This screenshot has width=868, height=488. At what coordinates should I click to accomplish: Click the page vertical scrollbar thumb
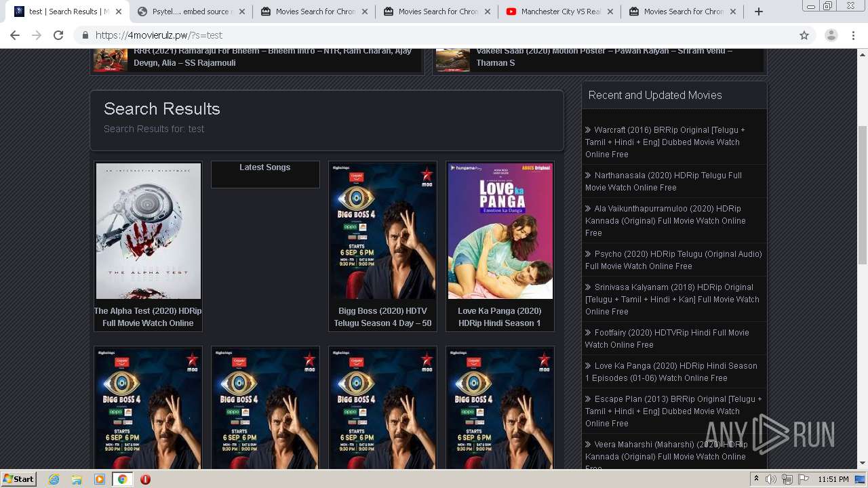862,195
